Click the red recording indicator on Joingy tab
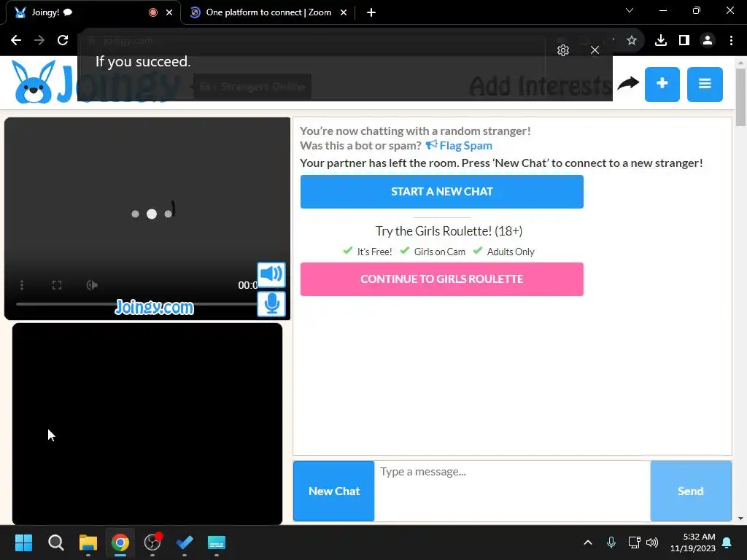The width and height of the screenshot is (747, 560). coord(153,12)
